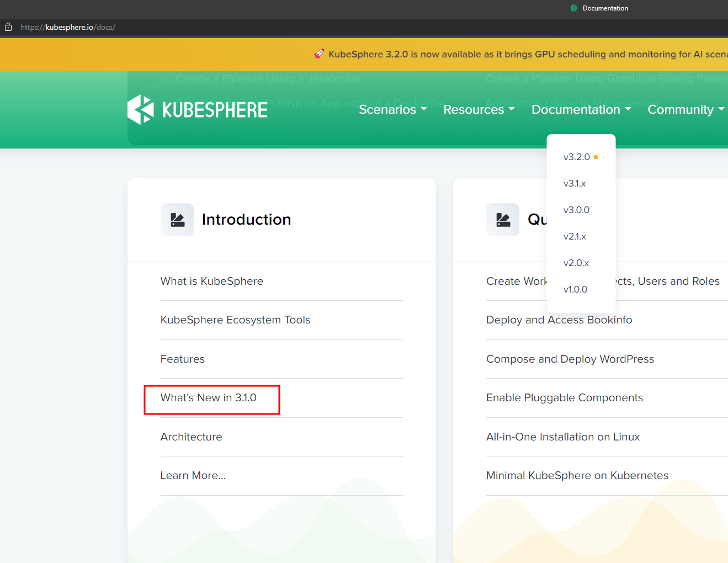
Task: Click the rocket icon in the announcement banner
Action: [x=319, y=54]
